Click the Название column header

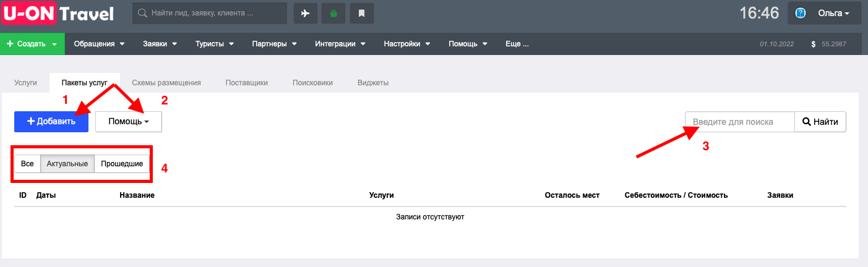(x=137, y=195)
